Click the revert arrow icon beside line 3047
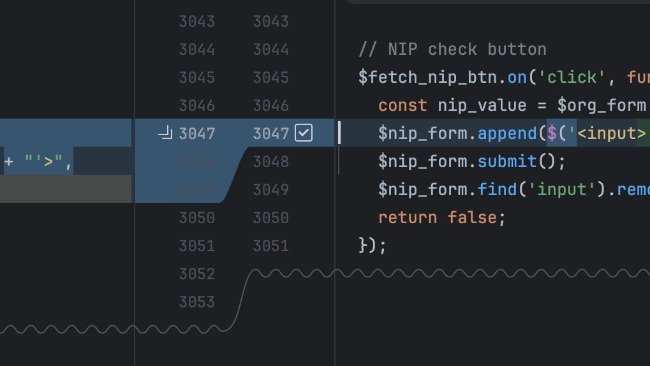Viewport: 650px width, 366px height. coord(165,133)
